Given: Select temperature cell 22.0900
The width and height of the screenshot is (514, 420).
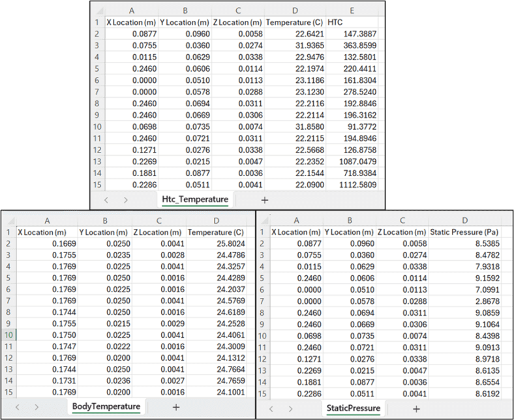Looking at the screenshot, I should click(x=295, y=185).
